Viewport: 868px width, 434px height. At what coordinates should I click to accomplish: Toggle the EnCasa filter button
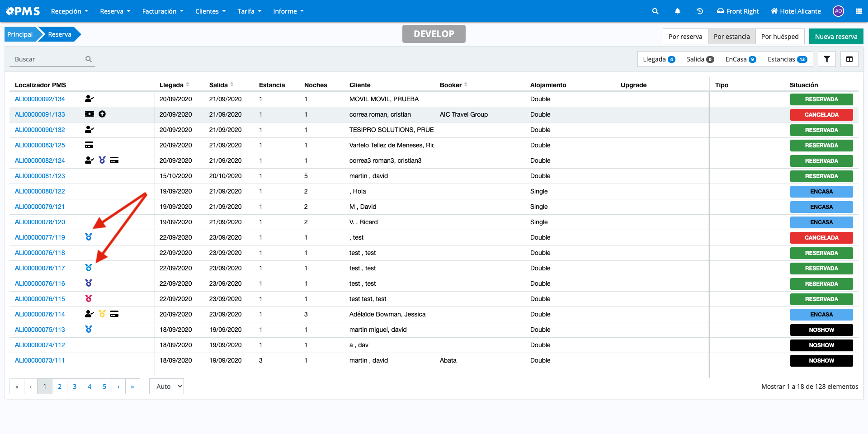tap(740, 59)
